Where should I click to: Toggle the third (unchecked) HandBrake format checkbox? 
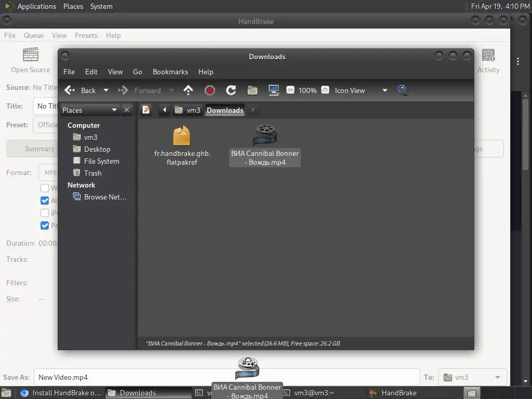(45, 212)
